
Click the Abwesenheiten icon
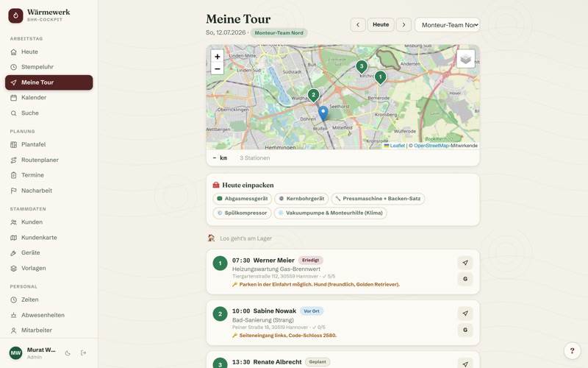[x=13, y=315]
